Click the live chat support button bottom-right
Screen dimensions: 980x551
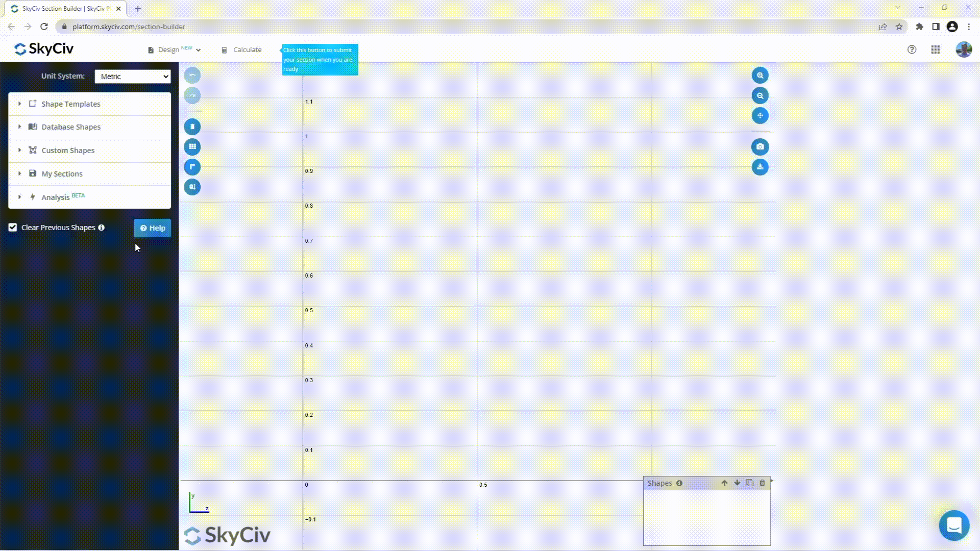coord(954,525)
